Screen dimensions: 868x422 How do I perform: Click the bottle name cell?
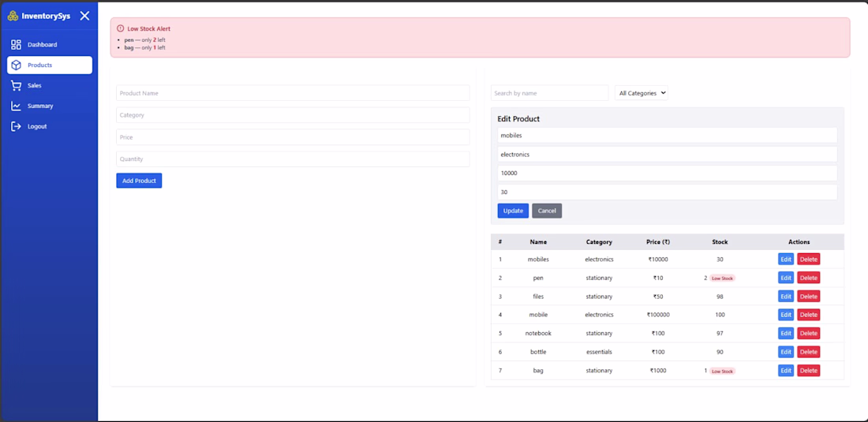coord(538,352)
